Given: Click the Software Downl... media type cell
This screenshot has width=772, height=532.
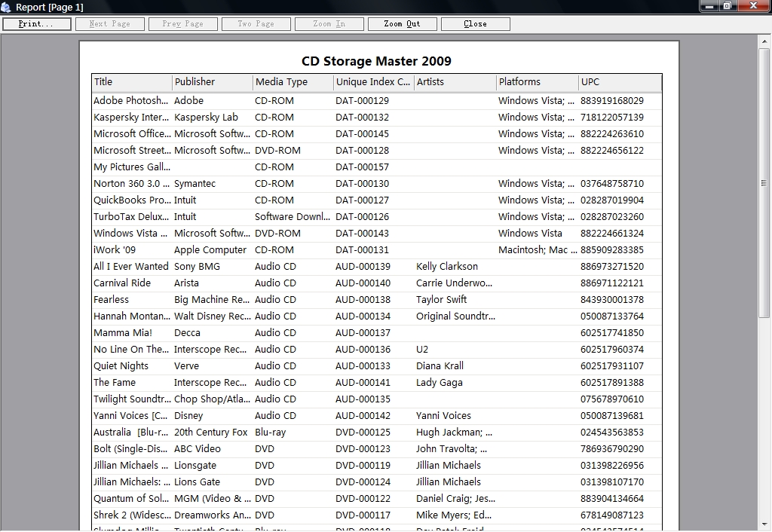Looking at the screenshot, I should coord(293,217).
